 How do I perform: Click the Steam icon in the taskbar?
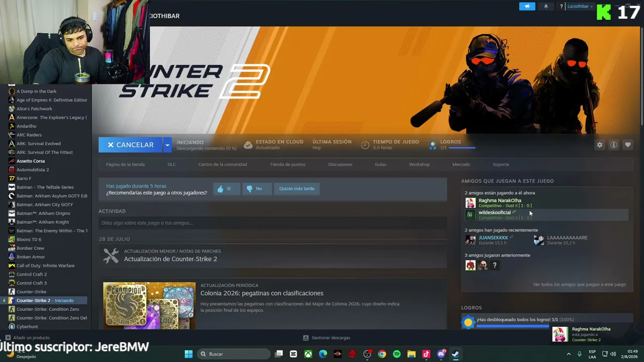455,354
